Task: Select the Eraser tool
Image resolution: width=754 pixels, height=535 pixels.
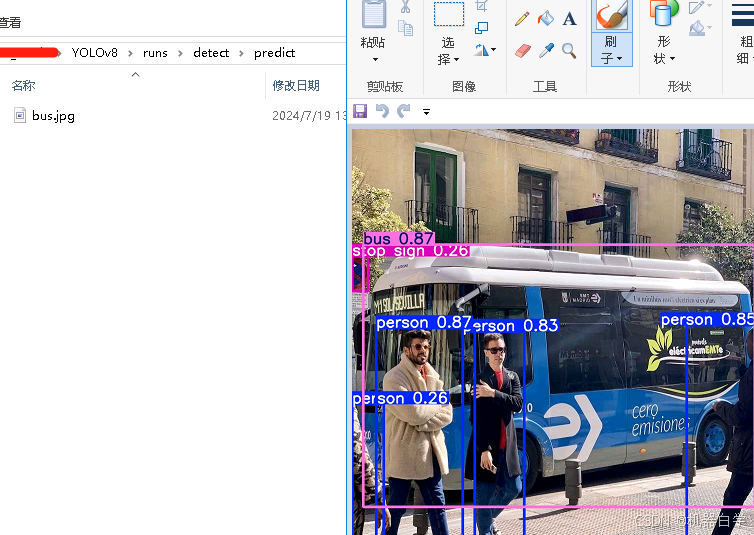Action: pyautogui.click(x=522, y=50)
